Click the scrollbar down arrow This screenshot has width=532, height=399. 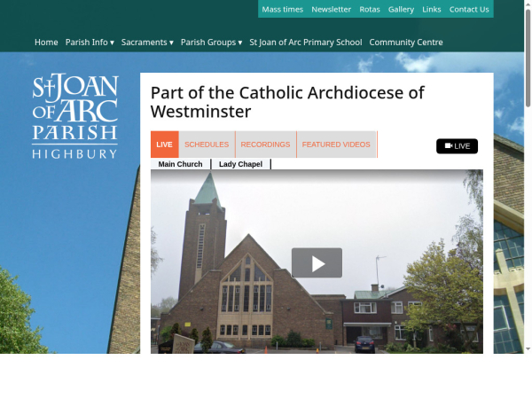(x=528, y=348)
